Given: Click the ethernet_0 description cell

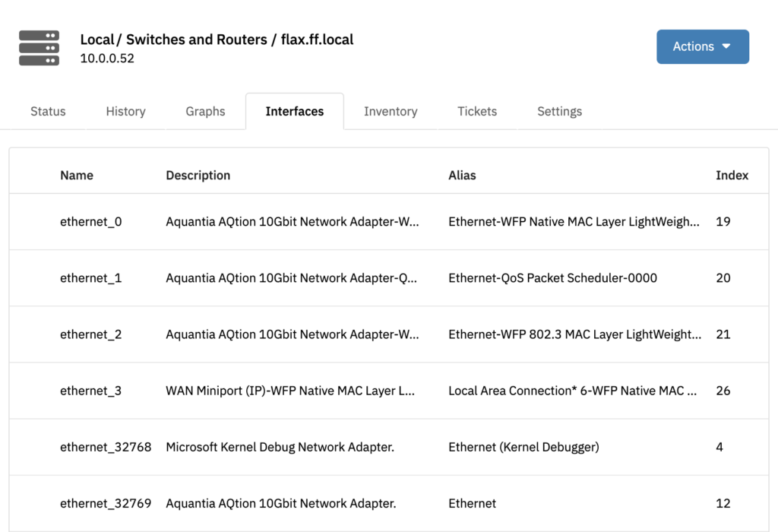Looking at the screenshot, I should point(293,221).
